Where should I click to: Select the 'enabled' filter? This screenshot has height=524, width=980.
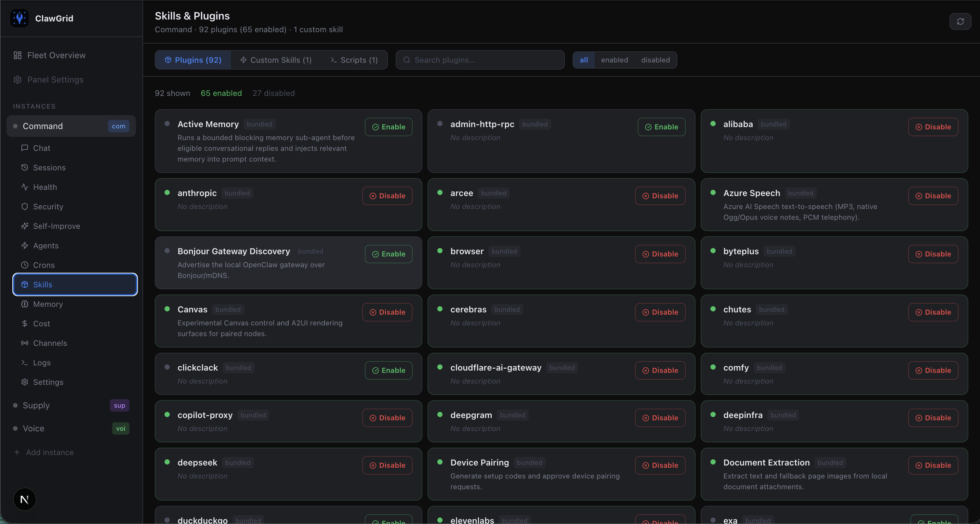click(x=615, y=60)
